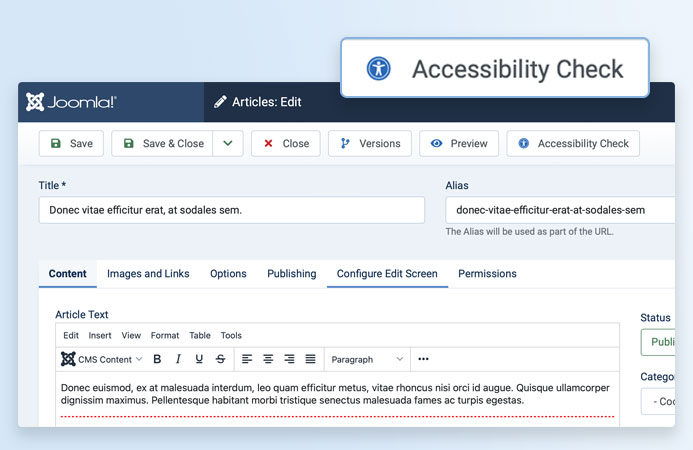Expand the CMS Content dropdown

[x=102, y=359]
